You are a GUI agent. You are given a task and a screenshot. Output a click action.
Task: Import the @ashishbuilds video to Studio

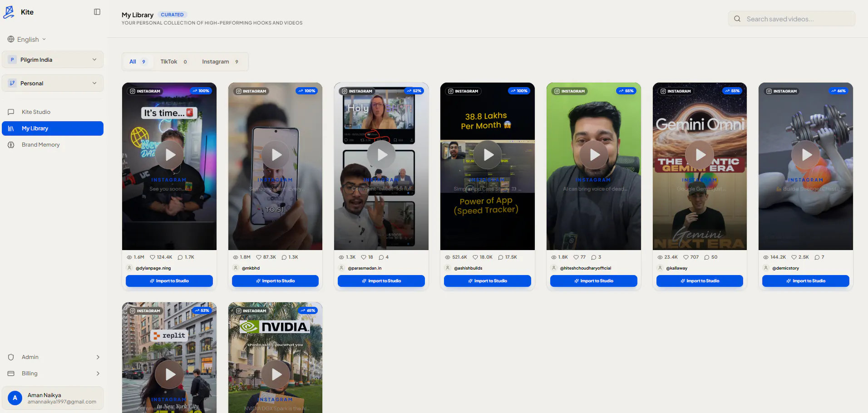click(x=488, y=281)
